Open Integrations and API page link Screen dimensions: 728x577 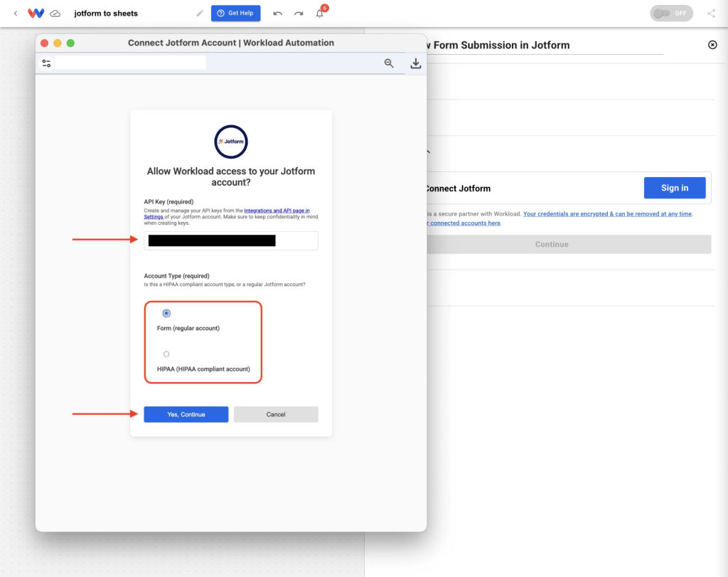(x=277, y=211)
